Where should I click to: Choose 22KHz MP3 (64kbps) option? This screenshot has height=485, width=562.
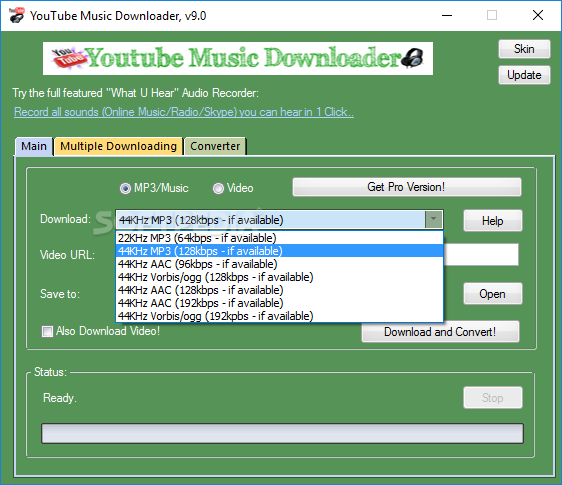click(x=280, y=238)
